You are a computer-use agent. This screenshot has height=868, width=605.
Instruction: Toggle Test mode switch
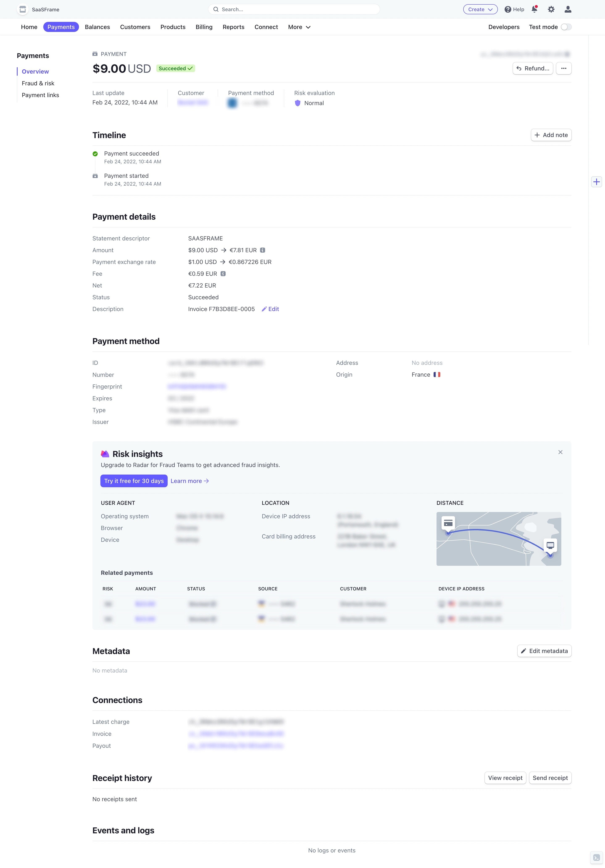(x=566, y=27)
